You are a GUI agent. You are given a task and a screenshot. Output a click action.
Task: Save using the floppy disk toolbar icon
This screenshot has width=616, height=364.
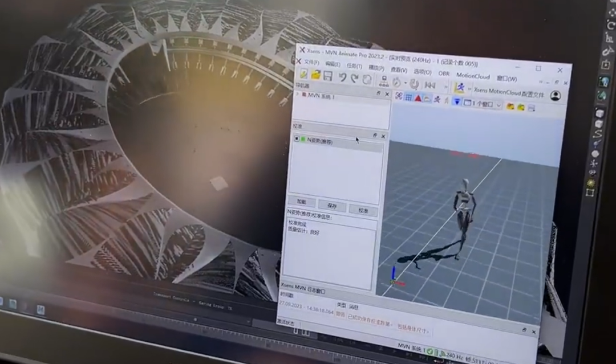point(328,76)
